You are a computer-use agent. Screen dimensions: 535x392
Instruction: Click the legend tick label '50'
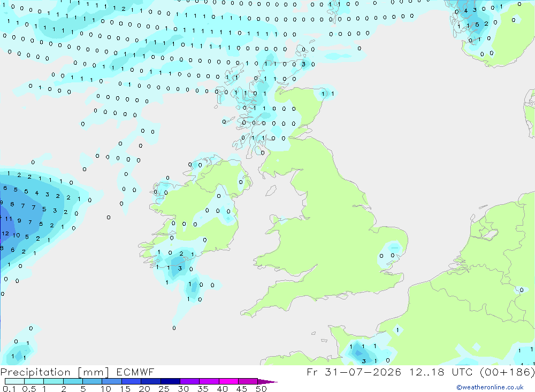261,389
